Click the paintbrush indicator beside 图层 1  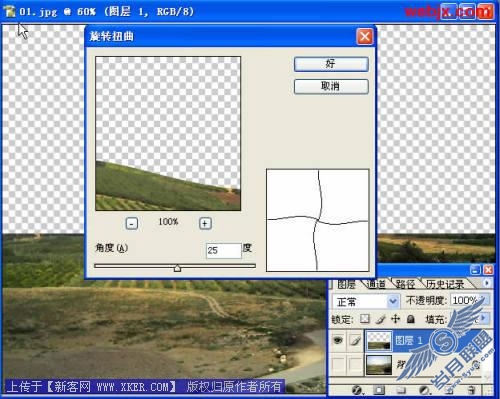(355, 340)
